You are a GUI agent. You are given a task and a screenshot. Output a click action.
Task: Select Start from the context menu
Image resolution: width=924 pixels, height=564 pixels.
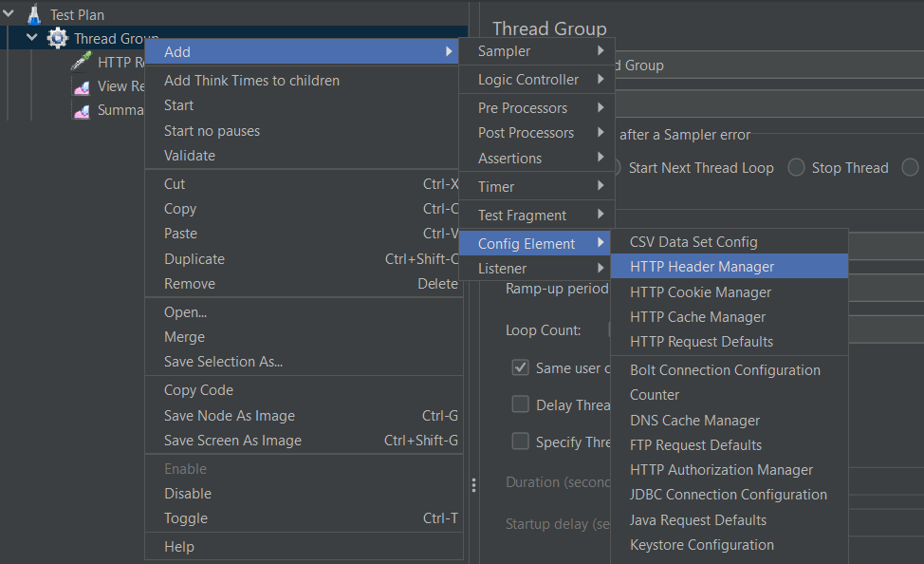tap(302, 105)
